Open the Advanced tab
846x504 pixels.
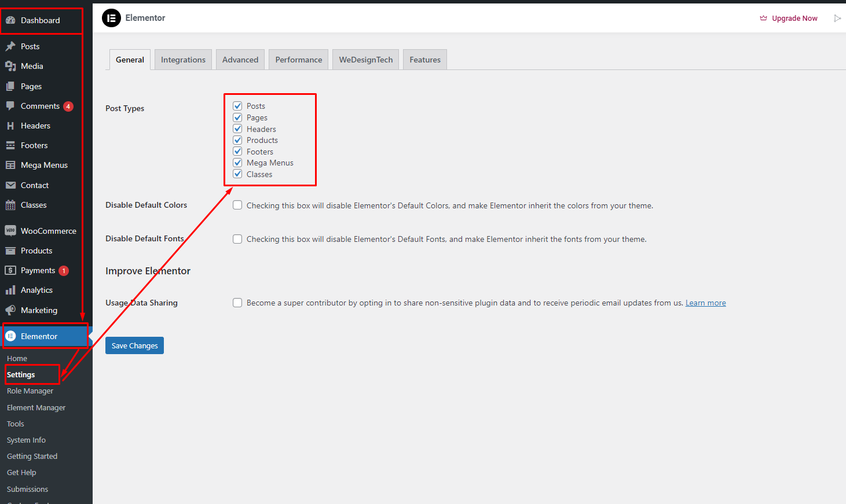click(240, 60)
